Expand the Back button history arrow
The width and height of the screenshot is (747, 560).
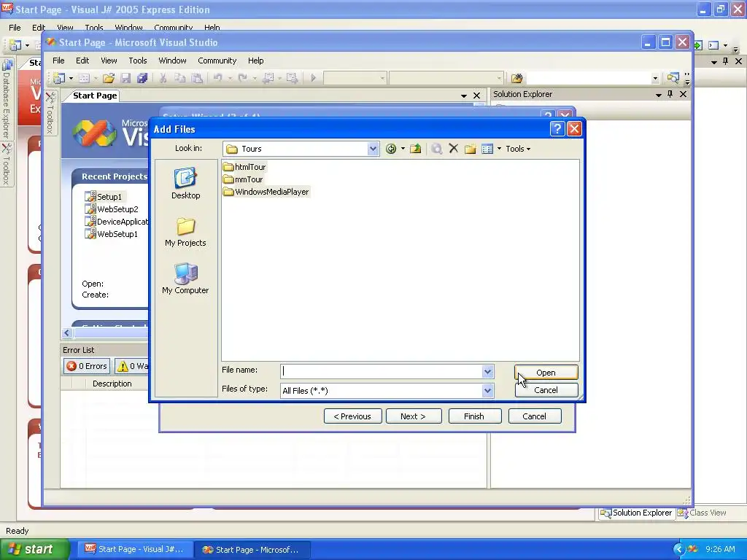pyautogui.click(x=403, y=149)
